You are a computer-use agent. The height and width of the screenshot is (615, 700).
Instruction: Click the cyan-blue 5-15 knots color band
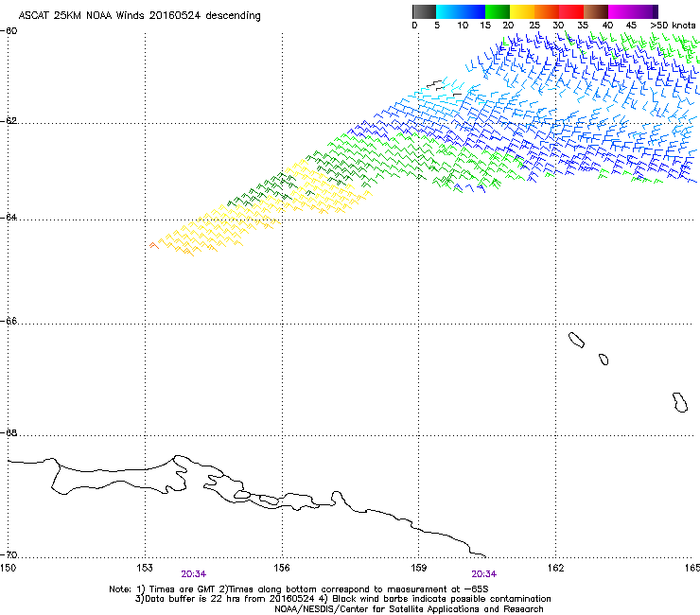click(461, 11)
